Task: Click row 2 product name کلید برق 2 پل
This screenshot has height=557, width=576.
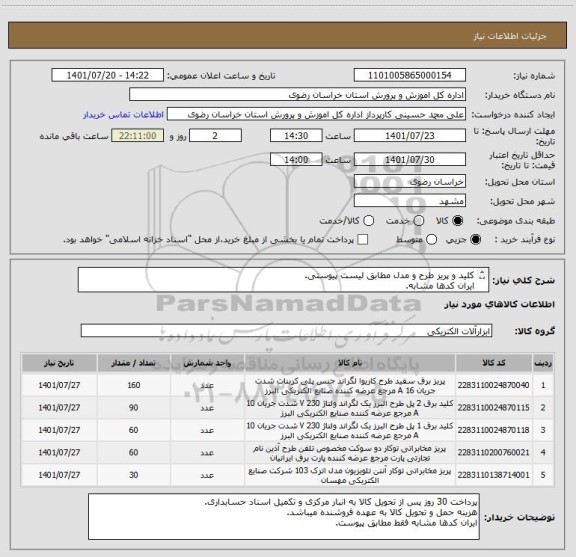Action: click(x=350, y=408)
